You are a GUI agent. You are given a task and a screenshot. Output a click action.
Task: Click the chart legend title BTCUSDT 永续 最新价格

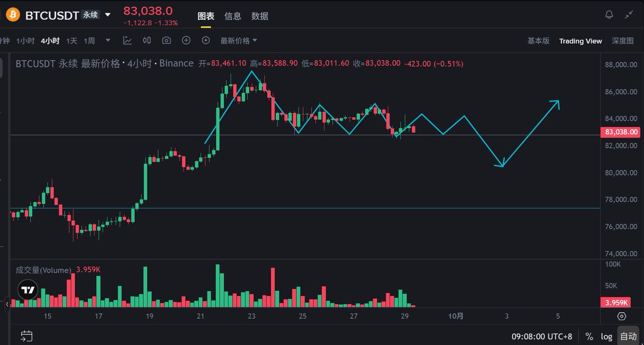[68, 63]
